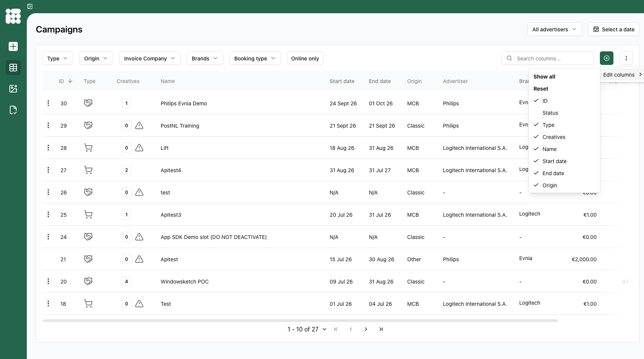
Task: Open row actions menu for campaign 28 Lift
Action: (48, 148)
